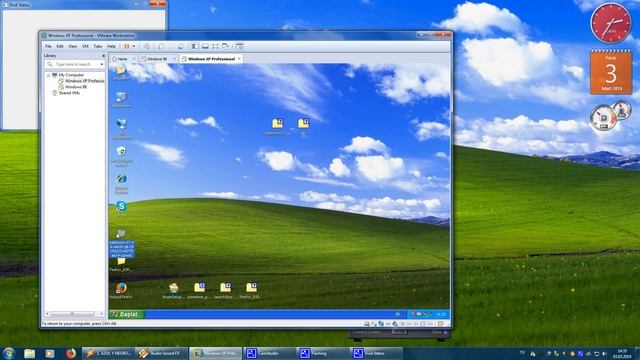Open the Tabs menu
This screenshot has height=360, width=640.
98,47
